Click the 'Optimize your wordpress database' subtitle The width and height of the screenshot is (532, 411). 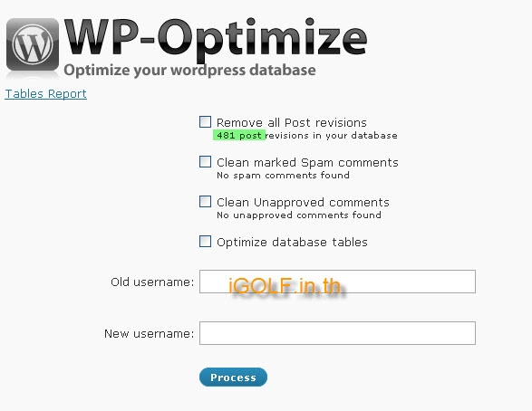click(x=189, y=70)
